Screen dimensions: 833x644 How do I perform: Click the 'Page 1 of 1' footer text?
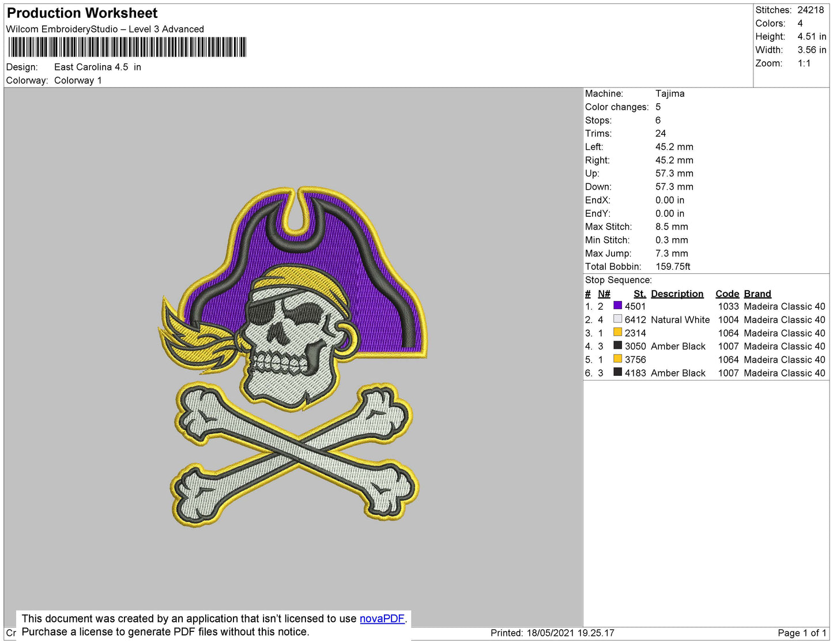[x=802, y=633]
